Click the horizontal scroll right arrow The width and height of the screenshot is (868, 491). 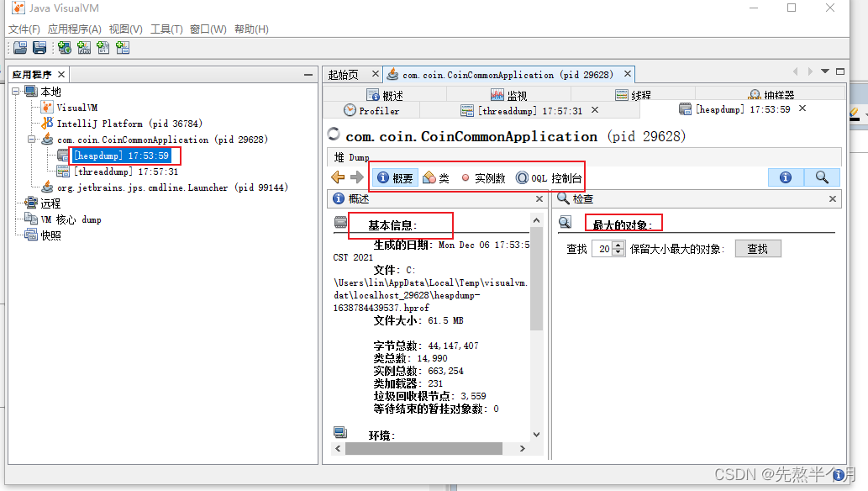point(522,448)
